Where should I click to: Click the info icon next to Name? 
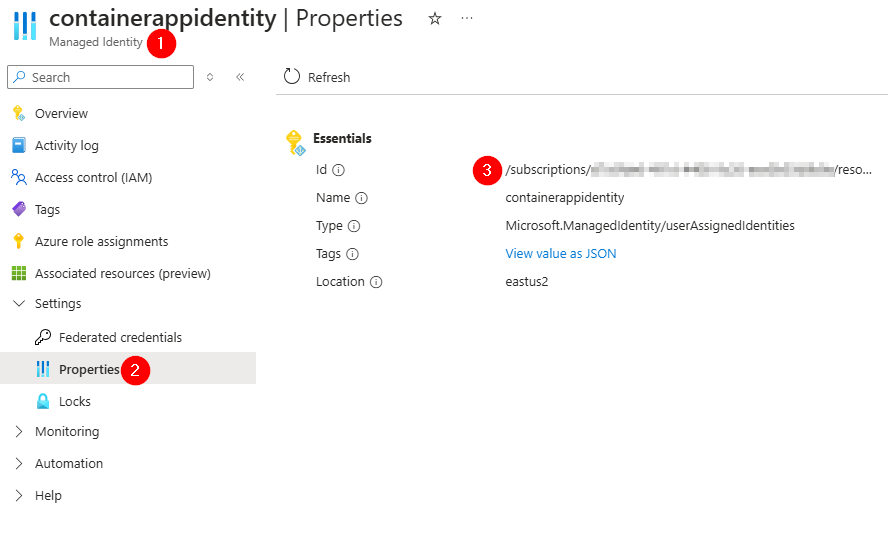coord(361,198)
